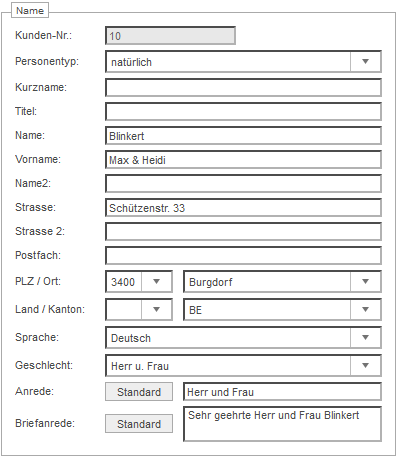Select the Name field containing Blinkert
Image resolution: width=399 pixels, height=459 pixels.
click(243, 136)
